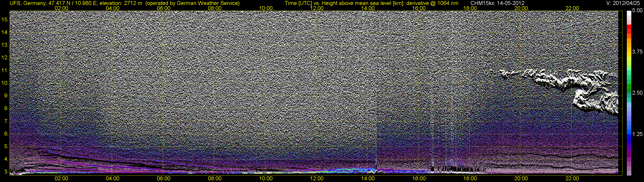Screen dimensions: 644x182
Task: Click the colorbar value 1.25
Action: tap(638, 134)
